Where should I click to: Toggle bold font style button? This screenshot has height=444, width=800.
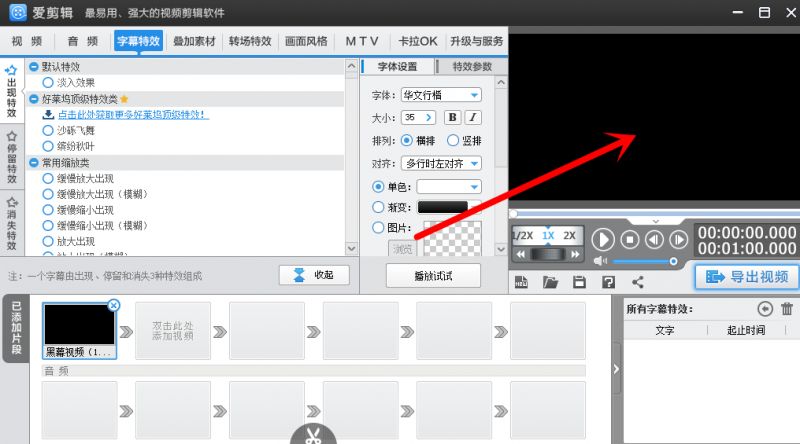coord(451,117)
